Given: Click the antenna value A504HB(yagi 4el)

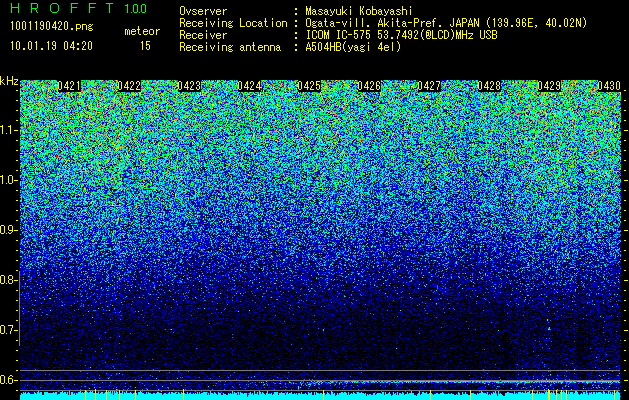Looking at the screenshot, I should [353, 47].
